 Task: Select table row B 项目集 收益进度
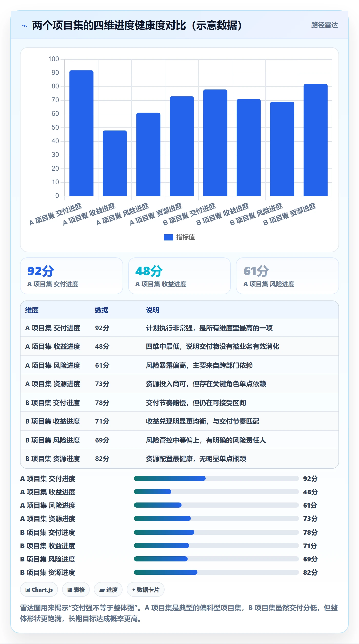(180, 421)
